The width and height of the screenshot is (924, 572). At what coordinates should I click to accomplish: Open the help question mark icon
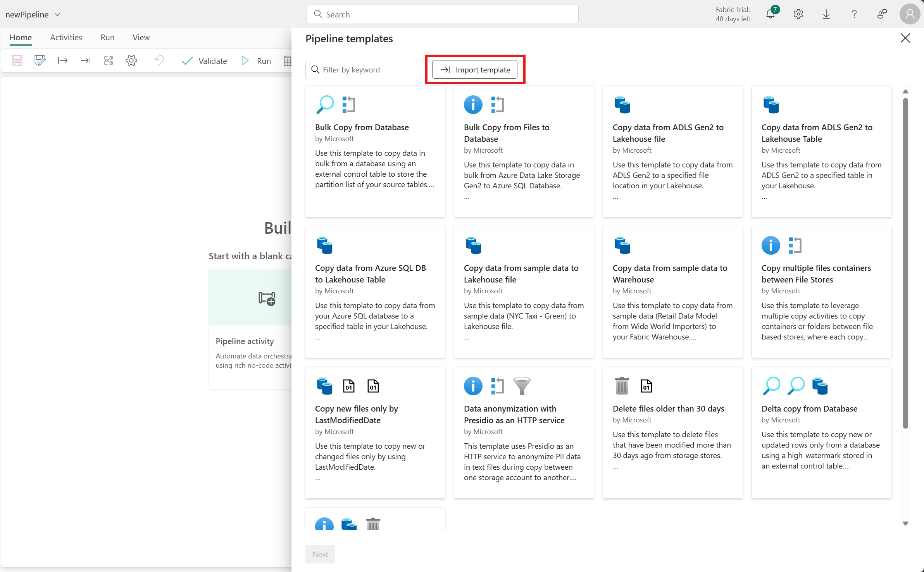click(x=854, y=14)
